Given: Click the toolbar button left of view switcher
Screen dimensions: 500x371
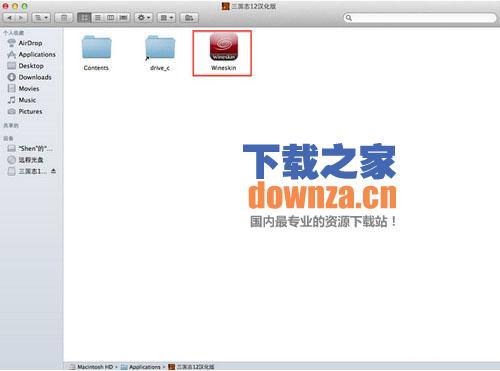Looking at the screenshot, I should coord(64,17).
